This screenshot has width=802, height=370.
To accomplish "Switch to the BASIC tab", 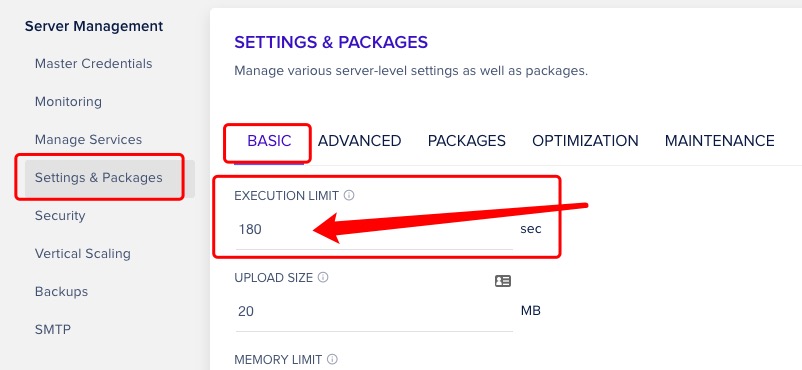I will click(x=269, y=141).
